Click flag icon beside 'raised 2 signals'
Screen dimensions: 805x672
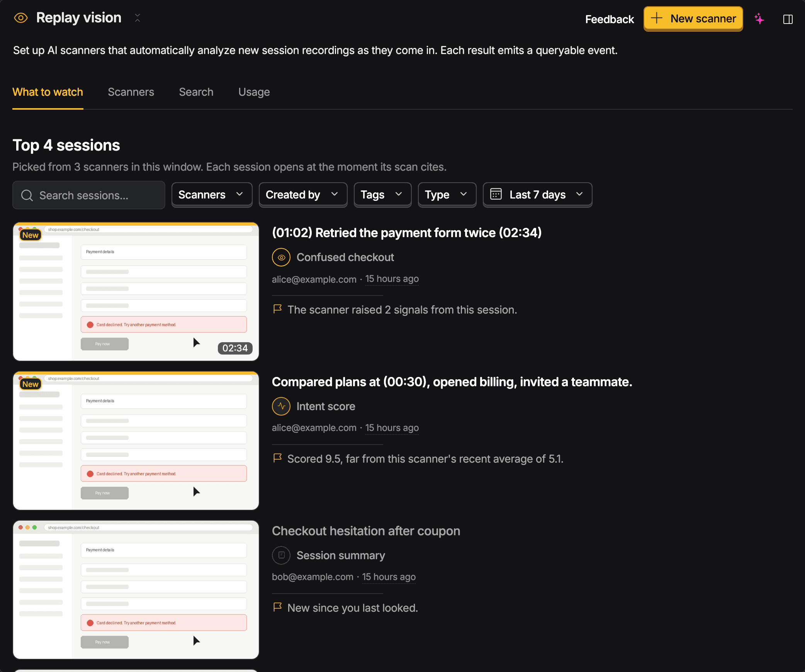click(277, 309)
